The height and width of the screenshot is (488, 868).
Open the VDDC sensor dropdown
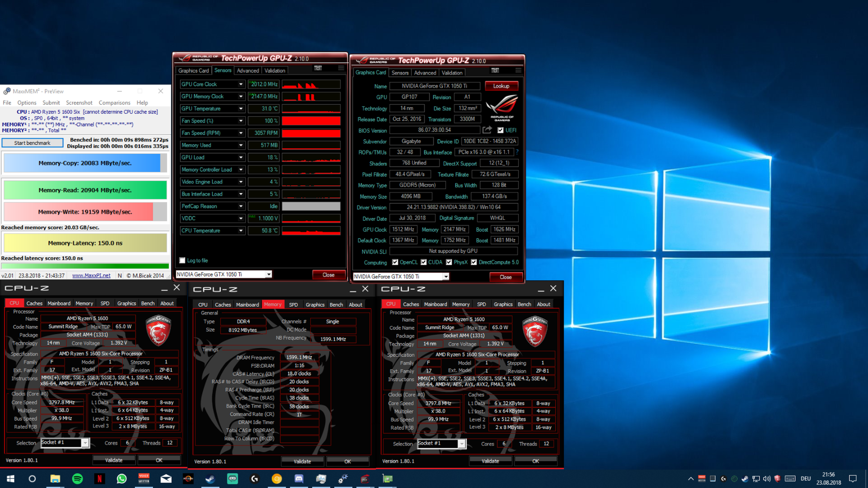pos(241,218)
